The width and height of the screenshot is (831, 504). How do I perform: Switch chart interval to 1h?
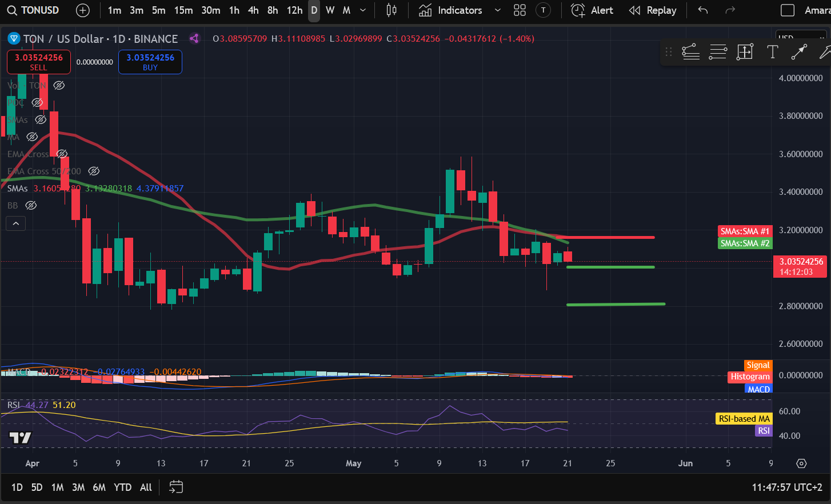(x=234, y=10)
